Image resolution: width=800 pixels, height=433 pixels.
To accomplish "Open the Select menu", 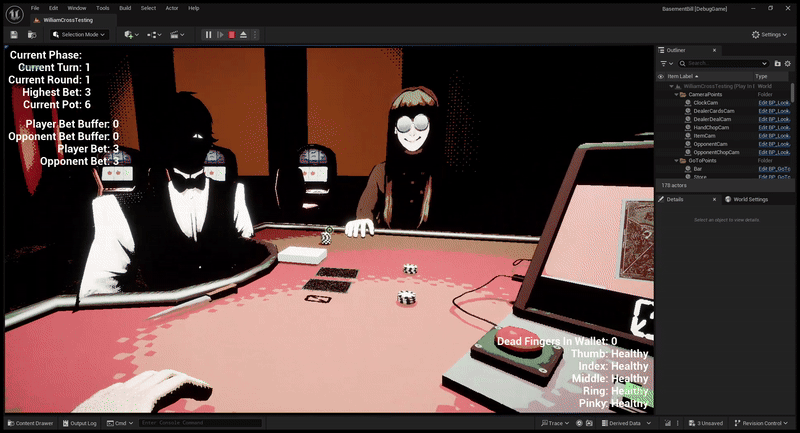I will 148,8.
